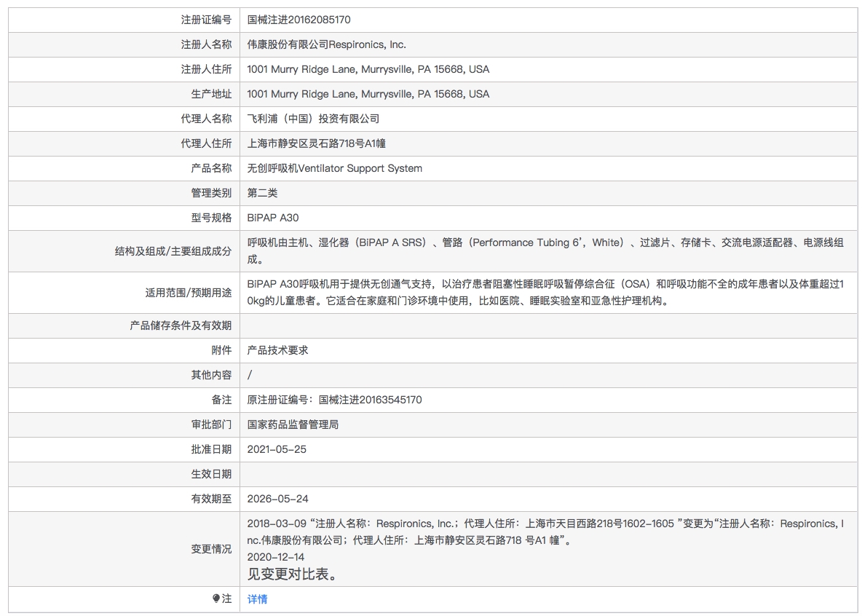Click registration number 国械注进20162085170

298,20
